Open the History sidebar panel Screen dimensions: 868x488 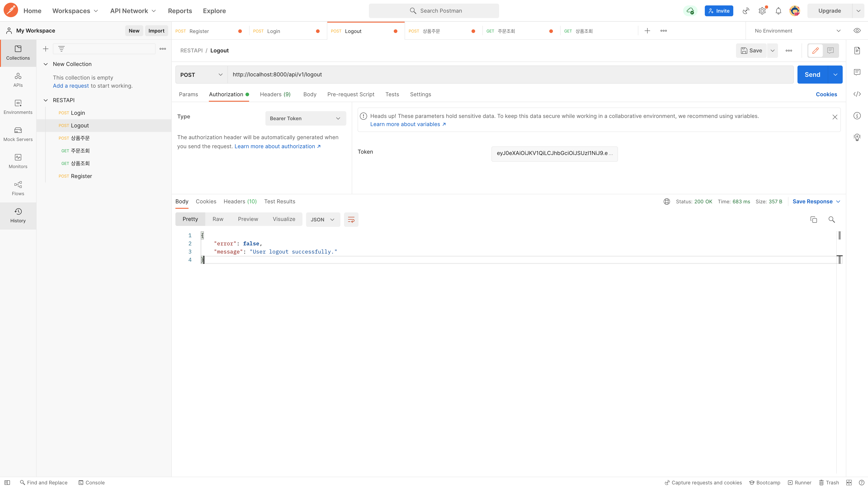point(18,216)
